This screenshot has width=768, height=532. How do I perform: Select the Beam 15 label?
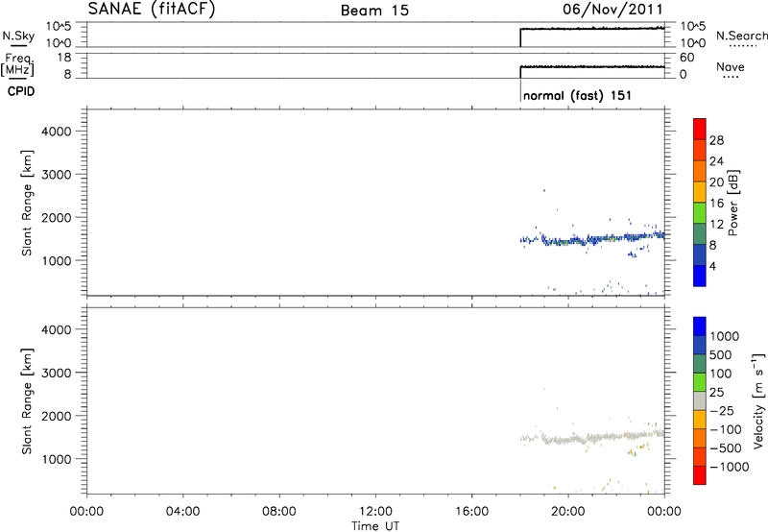tap(374, 11)
